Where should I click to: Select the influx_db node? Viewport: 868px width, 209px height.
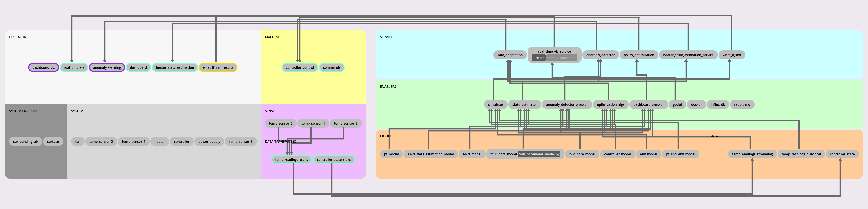[x=718, y=104]
